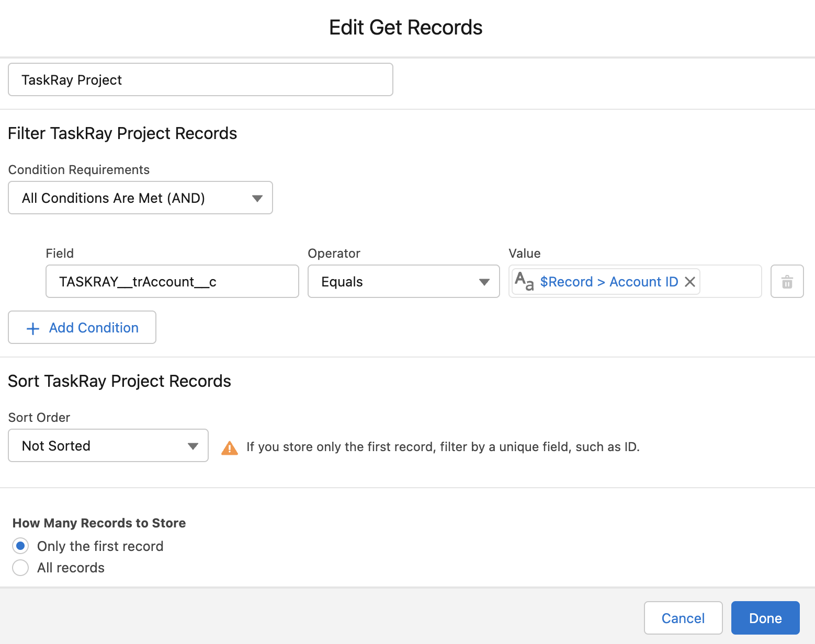Click the Add Condition link
This screenshot has height=644, width=815.
click(x=93, y=328)
